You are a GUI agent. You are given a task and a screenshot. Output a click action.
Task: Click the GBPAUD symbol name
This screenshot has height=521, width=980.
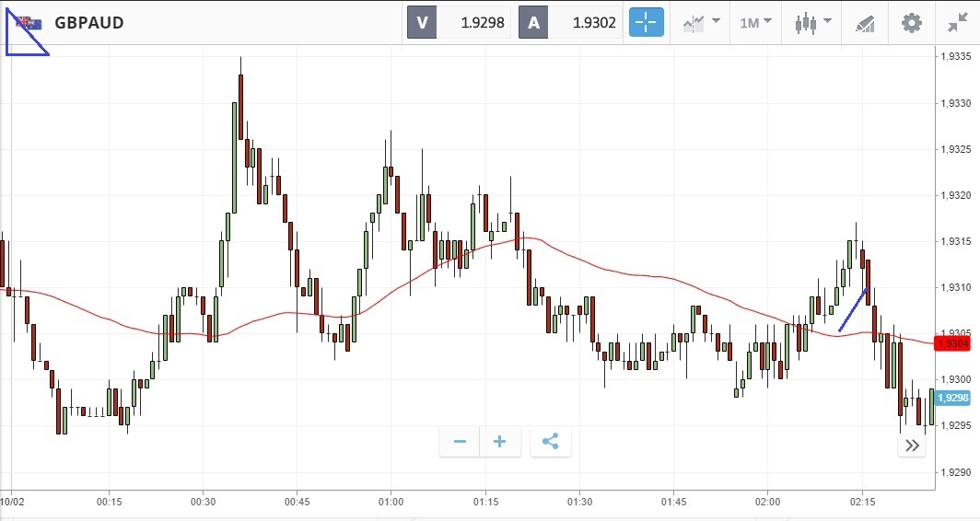[88, 23]
